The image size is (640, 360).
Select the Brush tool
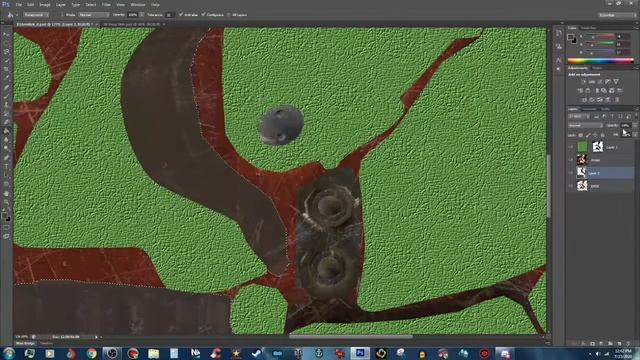pos(6,96)
